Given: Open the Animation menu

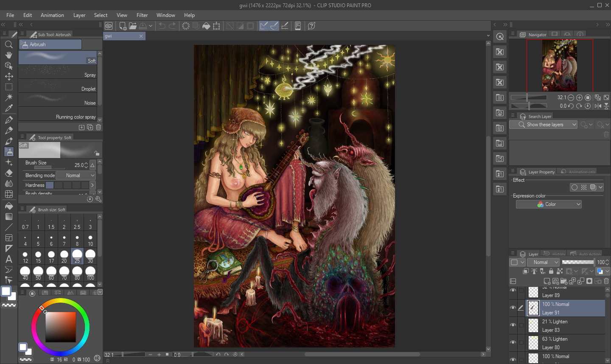Looking at the screenshot, I should (52, 15).
